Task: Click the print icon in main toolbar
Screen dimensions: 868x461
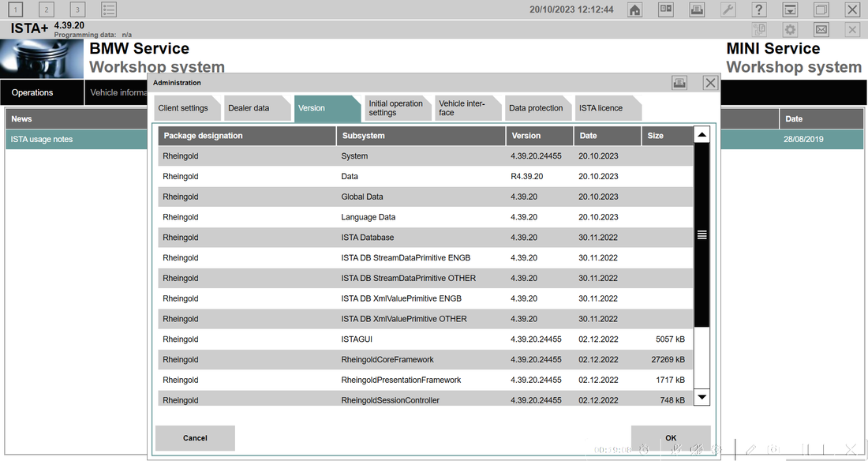Action: click(697, 9)
